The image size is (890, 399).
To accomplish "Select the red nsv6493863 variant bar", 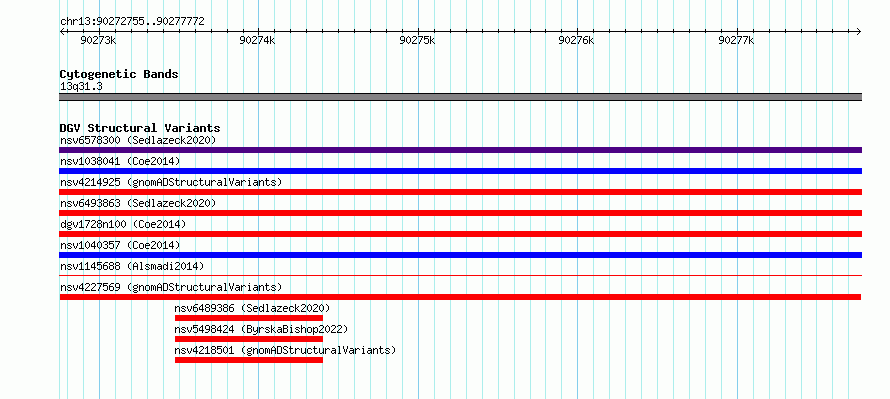I will pos(460,213).
